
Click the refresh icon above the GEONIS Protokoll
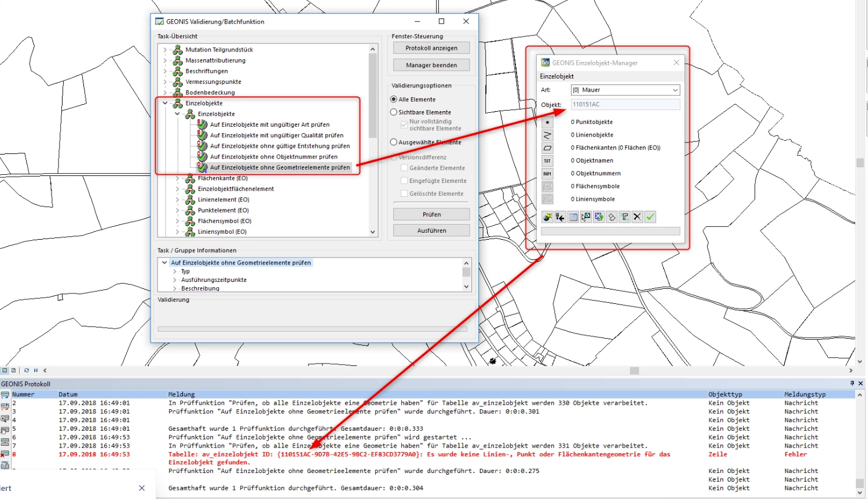27,370
